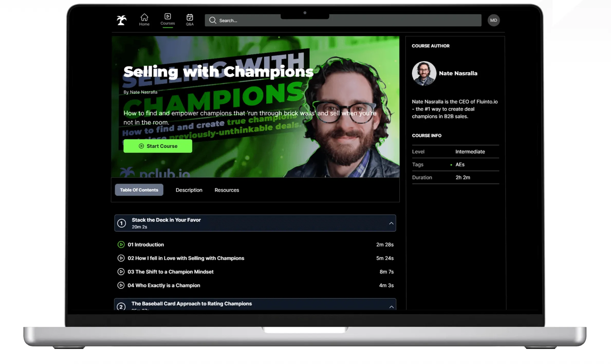611x364 pixels.
Task: Open the Home navigation icon
Action: click(x=144, y=20)
